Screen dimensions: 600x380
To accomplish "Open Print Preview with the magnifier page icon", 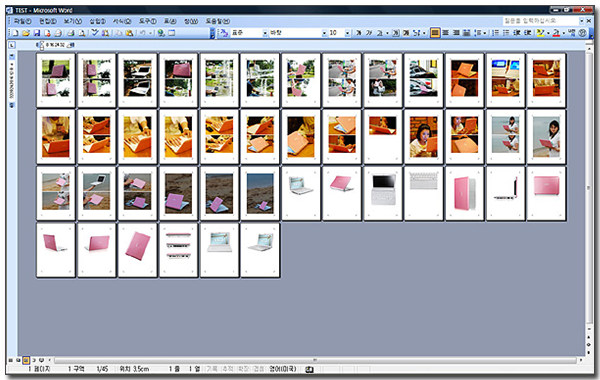I will (x=82, y=33).
